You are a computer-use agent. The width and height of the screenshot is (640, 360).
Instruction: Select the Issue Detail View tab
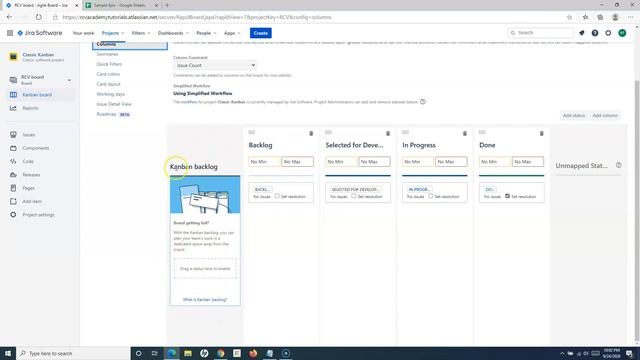(x=114, y=104)
